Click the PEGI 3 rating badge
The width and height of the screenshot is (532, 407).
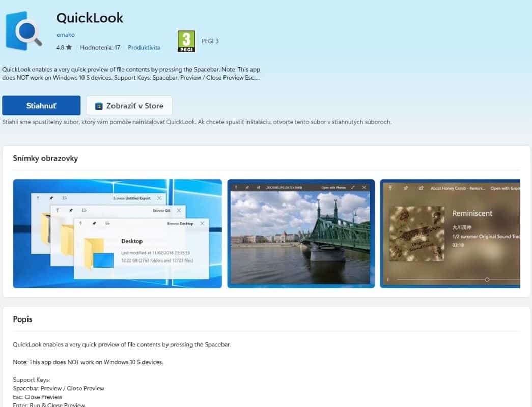click(186, 41)
